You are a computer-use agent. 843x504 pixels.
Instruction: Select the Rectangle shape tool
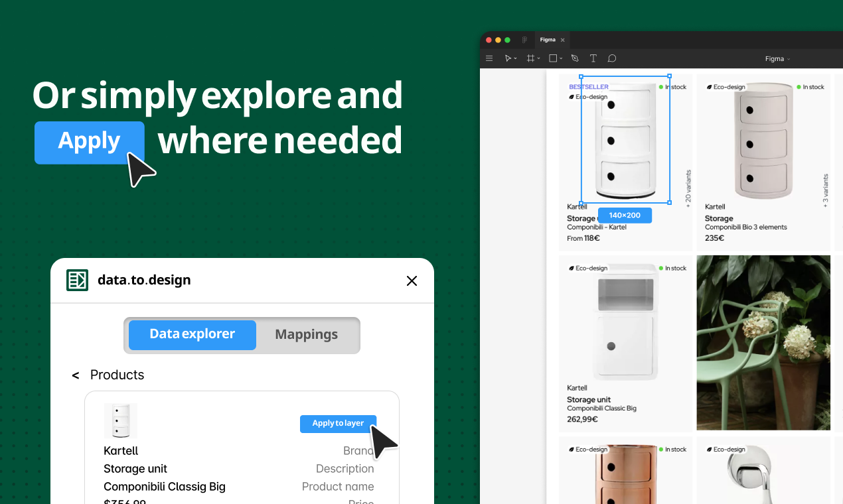coord(553,58)
